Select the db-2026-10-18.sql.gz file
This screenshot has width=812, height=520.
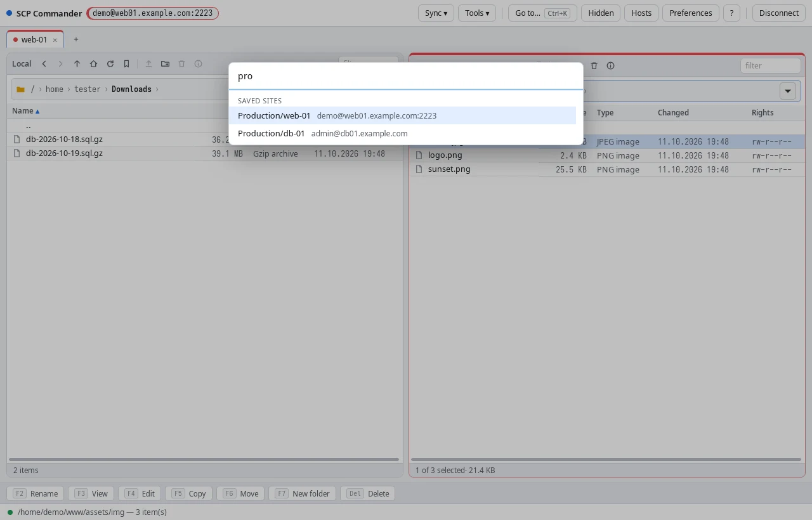click(204, 139)
